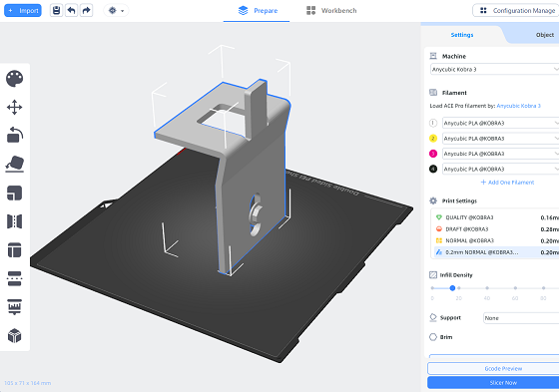The height and width of the screenshot is (392, 559).
Task: Open the Machine dropdown Anycubic Kobra 3
Action: pyautogui.click(x=494, y=69)
